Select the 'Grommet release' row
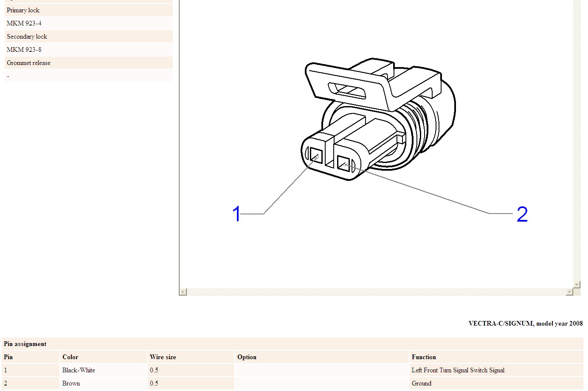 point(89,63)
